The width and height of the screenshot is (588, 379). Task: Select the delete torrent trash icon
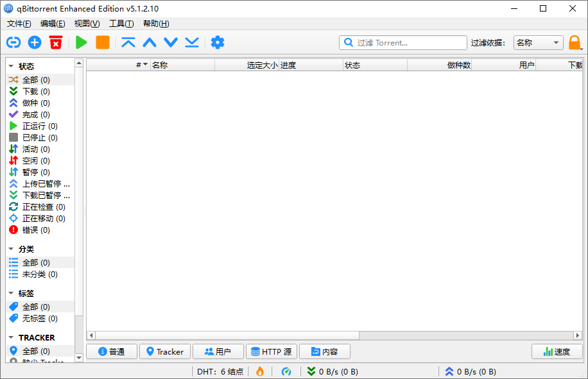(56, 42)
